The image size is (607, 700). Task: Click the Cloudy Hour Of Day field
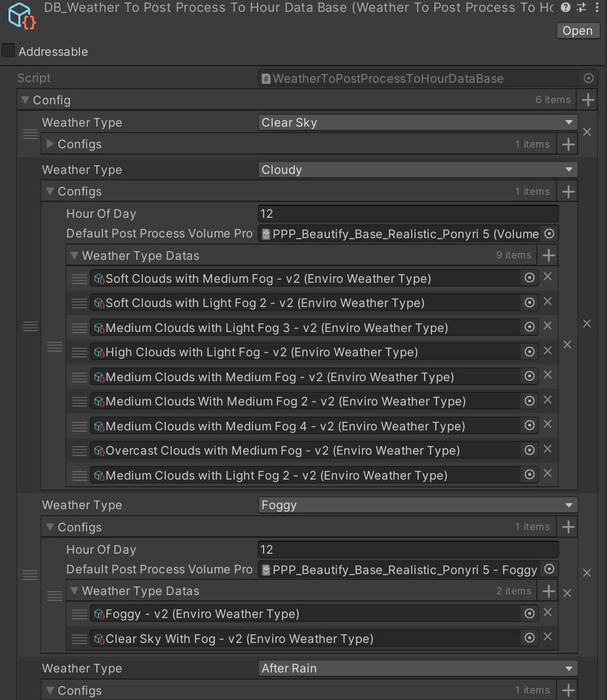[x=408, y=213]
